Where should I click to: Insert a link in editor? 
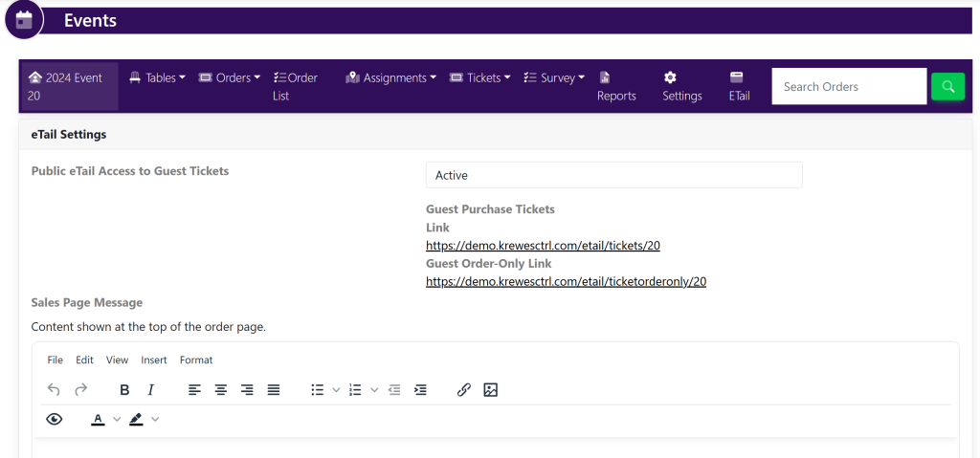click(464, 390)
